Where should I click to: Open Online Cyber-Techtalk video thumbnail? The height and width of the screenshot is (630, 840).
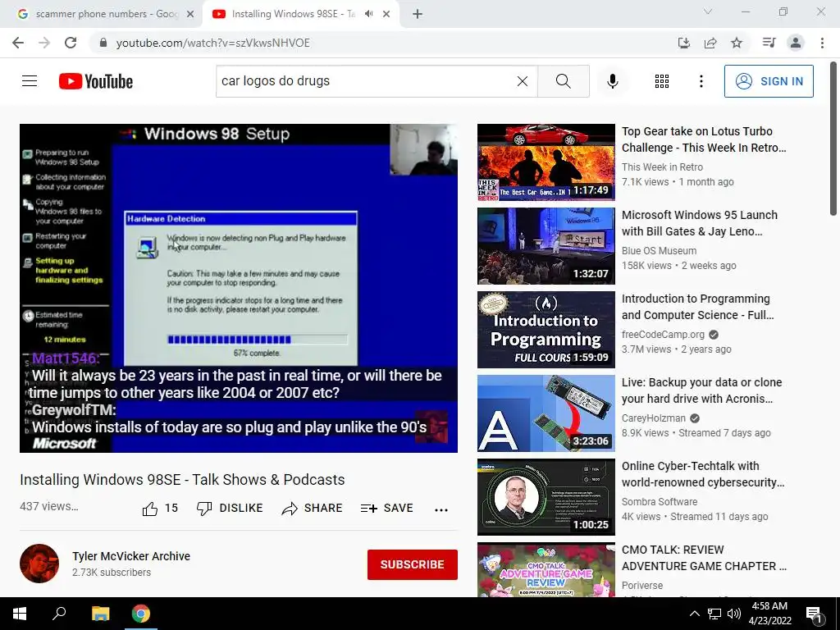coord(546,496)
